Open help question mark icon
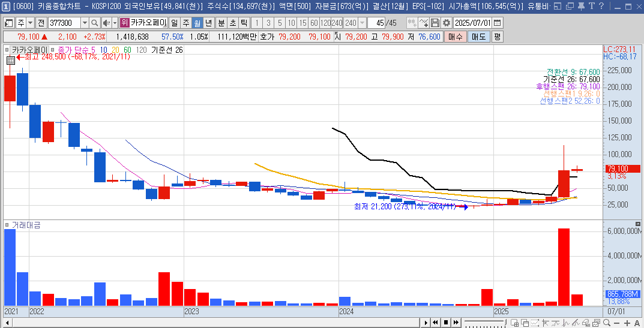Image resolution: width=644 pixels, height=328 pixels. click(x=601, y=6)
